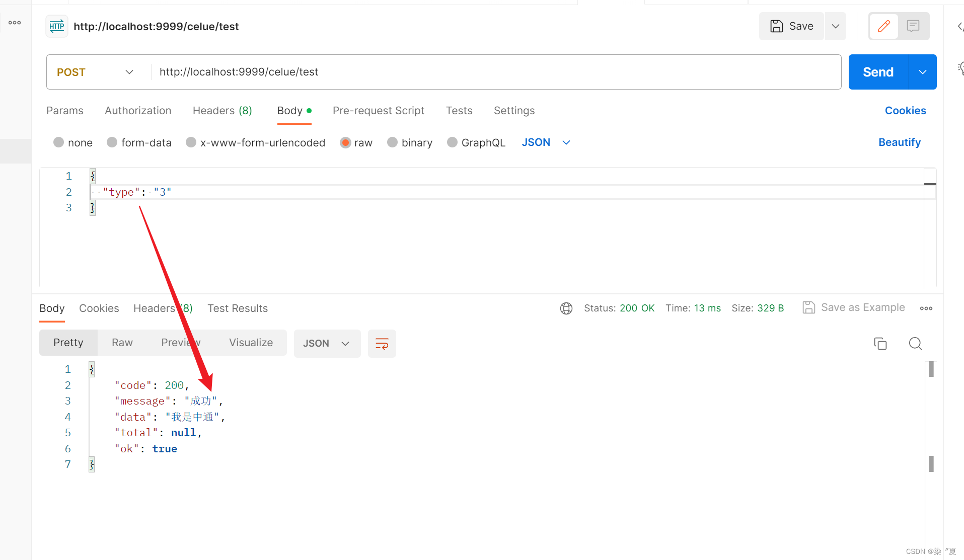Select the request Body tab
Viewport: 964px width, 560px height.
point(294,111)
